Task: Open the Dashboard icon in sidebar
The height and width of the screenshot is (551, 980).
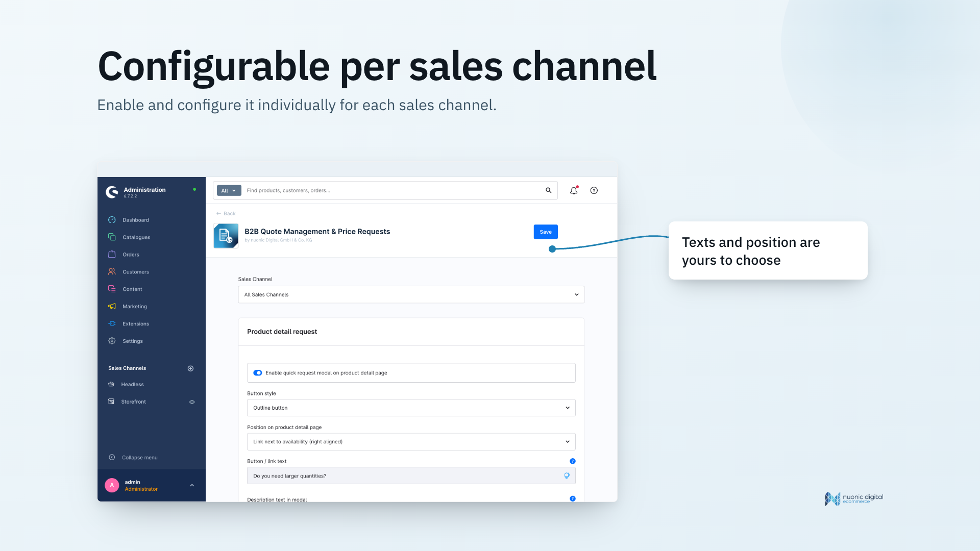Action: coord(112,220)
